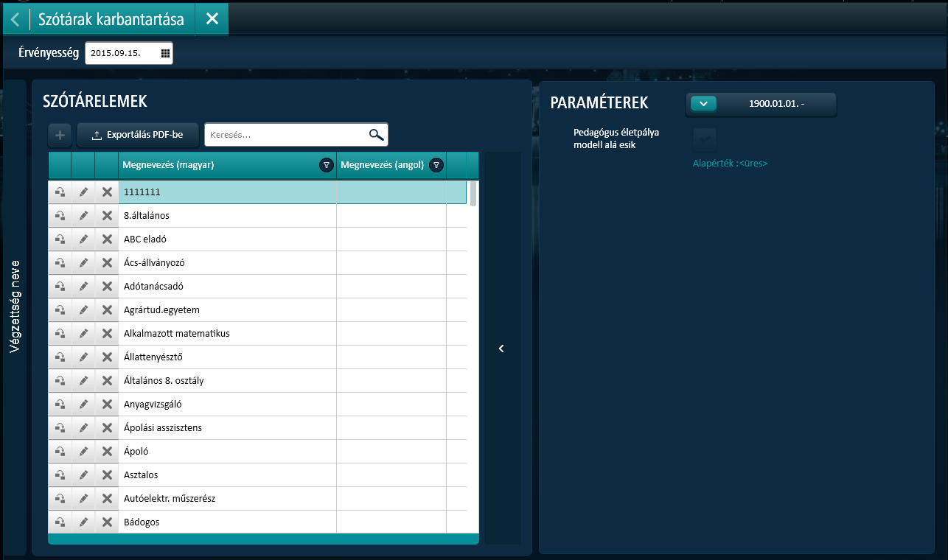Image resolution: width=948 pixels, height=560 pixels.
Task: Delete the Alkalmazott matematikus entry
Action: (x=107, y=334)
